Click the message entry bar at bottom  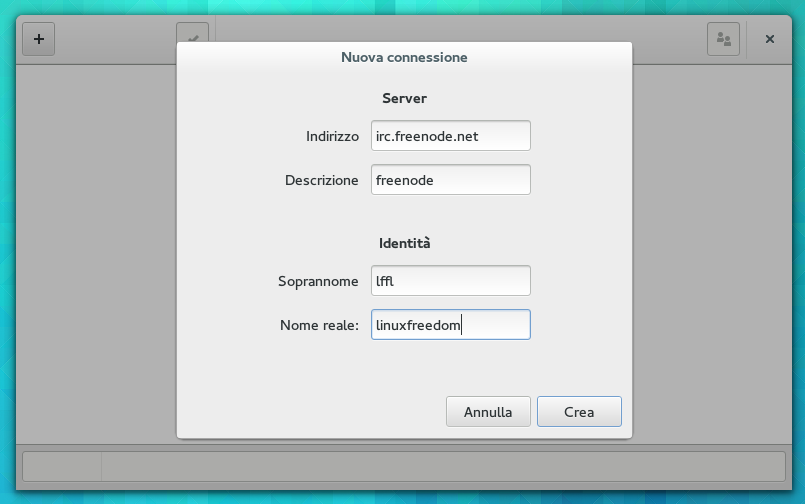coord(443,467)
